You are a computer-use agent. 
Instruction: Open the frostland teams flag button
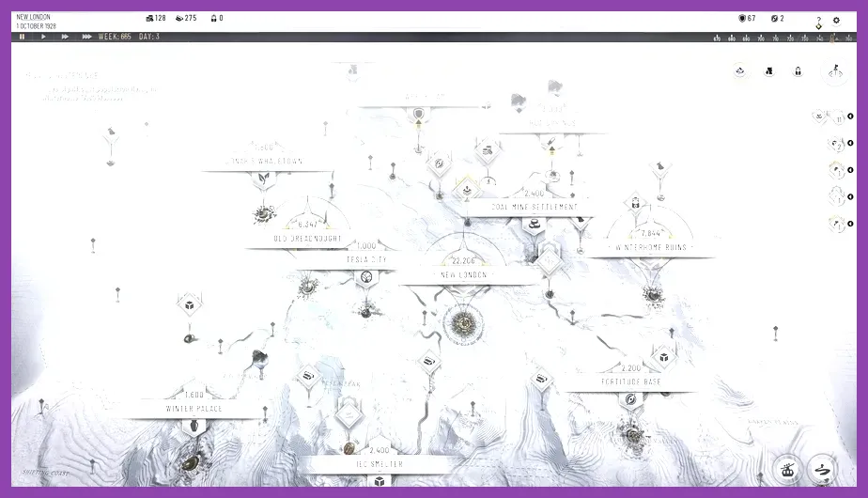835,71
